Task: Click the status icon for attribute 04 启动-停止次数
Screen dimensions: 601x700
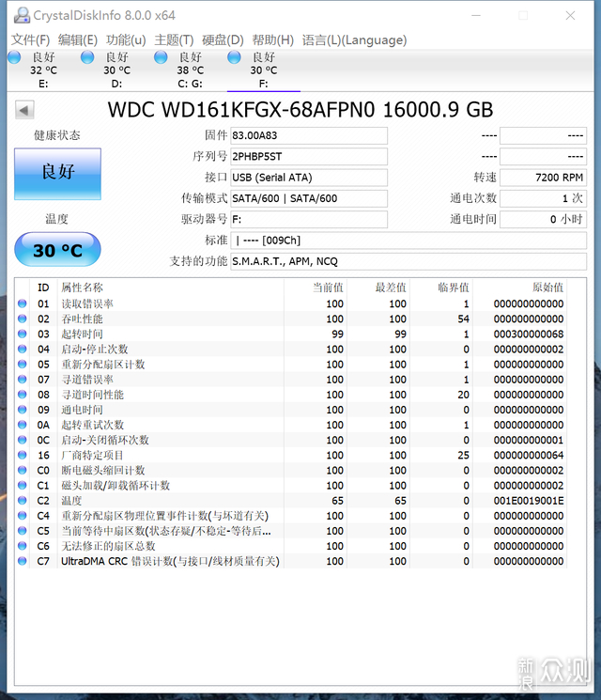Action: coord(23,350)
